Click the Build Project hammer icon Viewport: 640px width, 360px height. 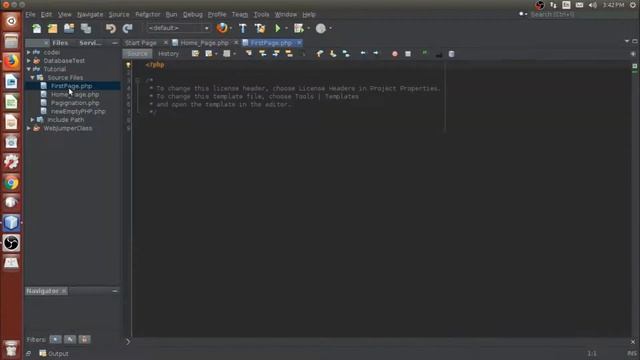point(243,28)
